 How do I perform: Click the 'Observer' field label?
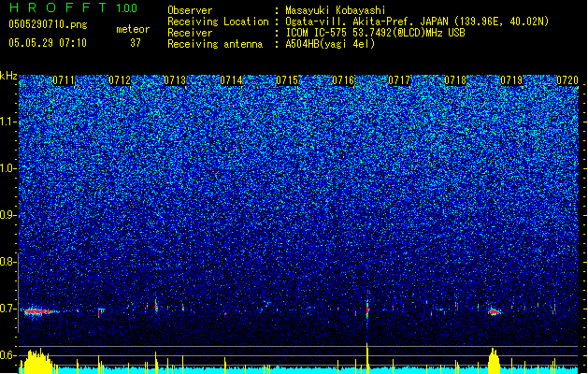(190, 10)
